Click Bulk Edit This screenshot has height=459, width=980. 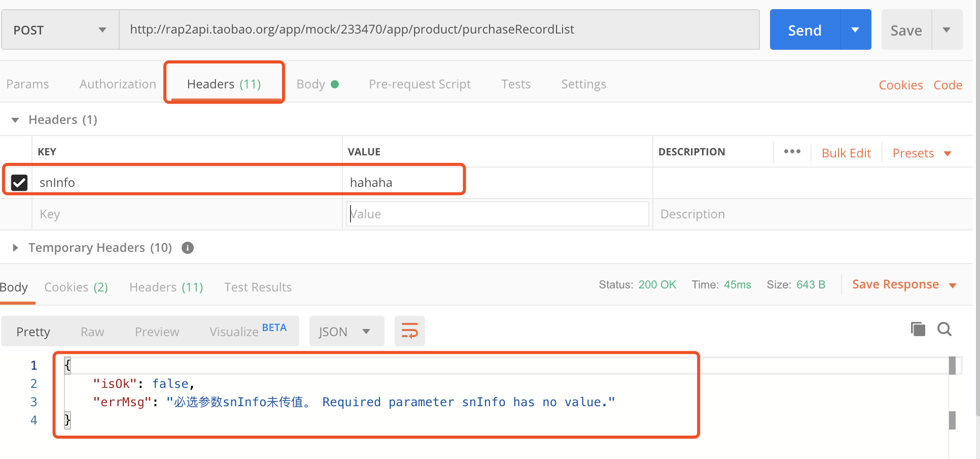click(x=846, y=153)
